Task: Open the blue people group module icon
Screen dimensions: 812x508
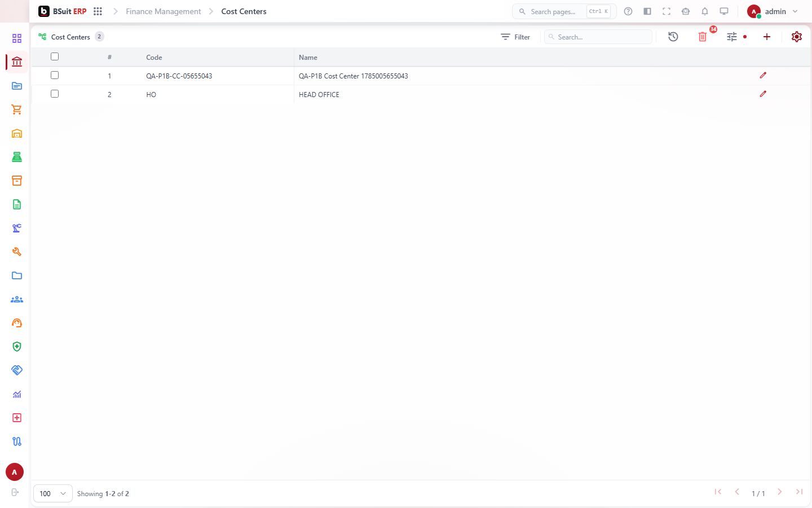Action: point(17,299)
